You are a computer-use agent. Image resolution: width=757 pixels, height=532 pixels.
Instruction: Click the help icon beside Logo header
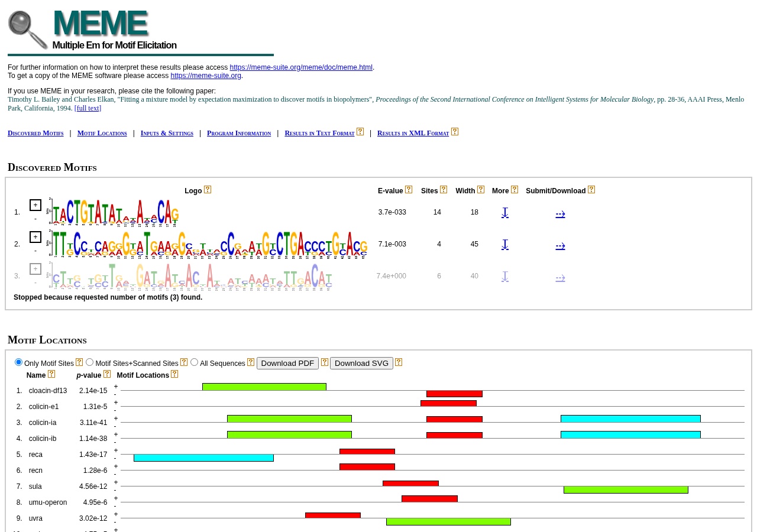(208, 190)
